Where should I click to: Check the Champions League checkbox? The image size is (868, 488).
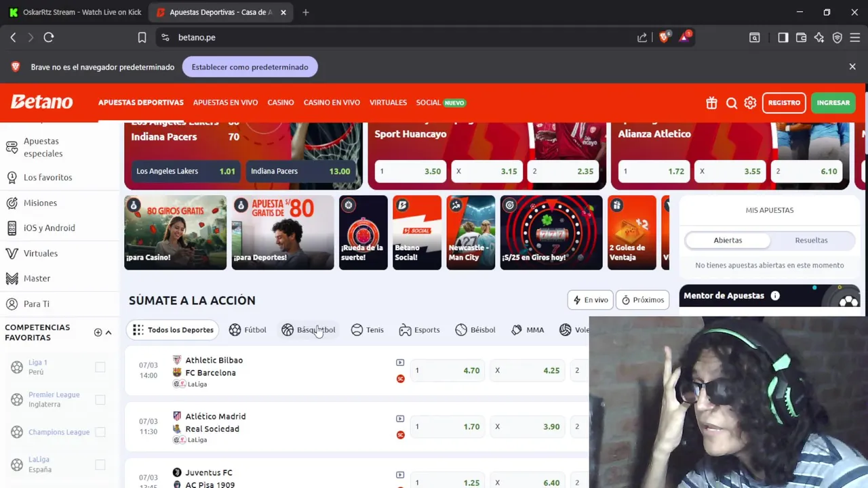click(100, 432)
